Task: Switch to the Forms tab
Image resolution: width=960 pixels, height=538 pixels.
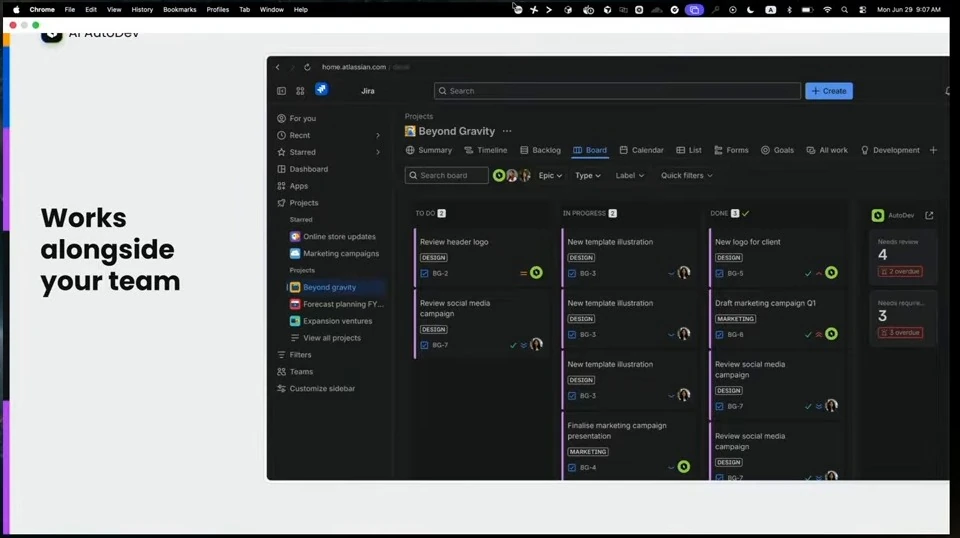Action: pos(731,150)
